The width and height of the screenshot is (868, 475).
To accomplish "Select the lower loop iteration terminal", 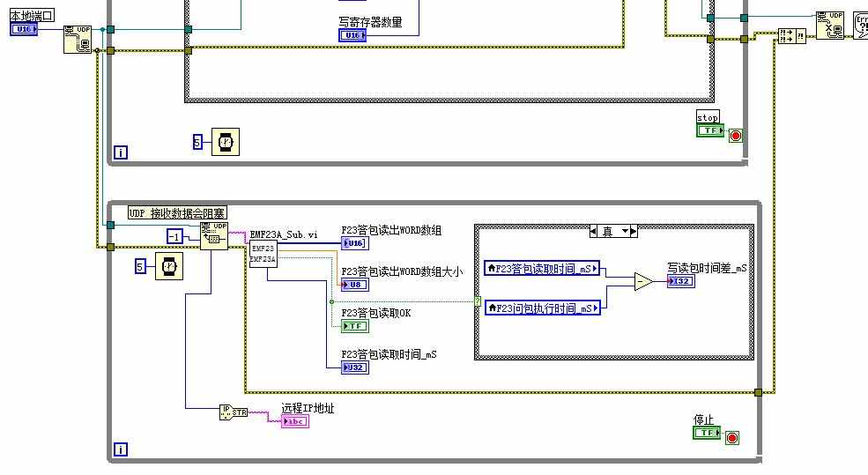I will [121, 449].
